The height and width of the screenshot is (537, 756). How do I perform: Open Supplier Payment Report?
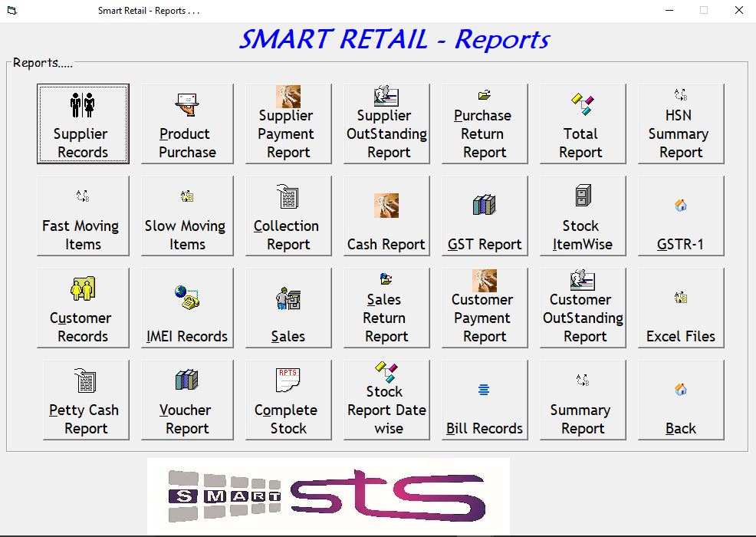288,124
